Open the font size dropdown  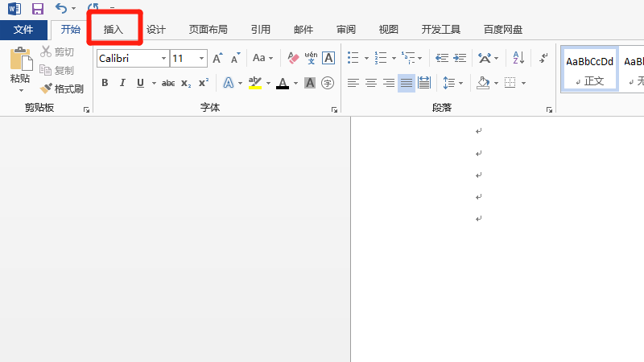coord(201,59)
